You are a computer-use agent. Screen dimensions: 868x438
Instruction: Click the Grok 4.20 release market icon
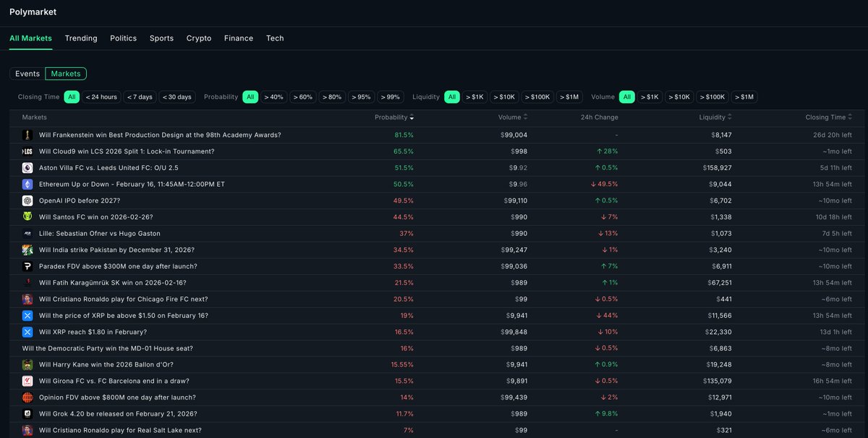[x=27, y=414]
